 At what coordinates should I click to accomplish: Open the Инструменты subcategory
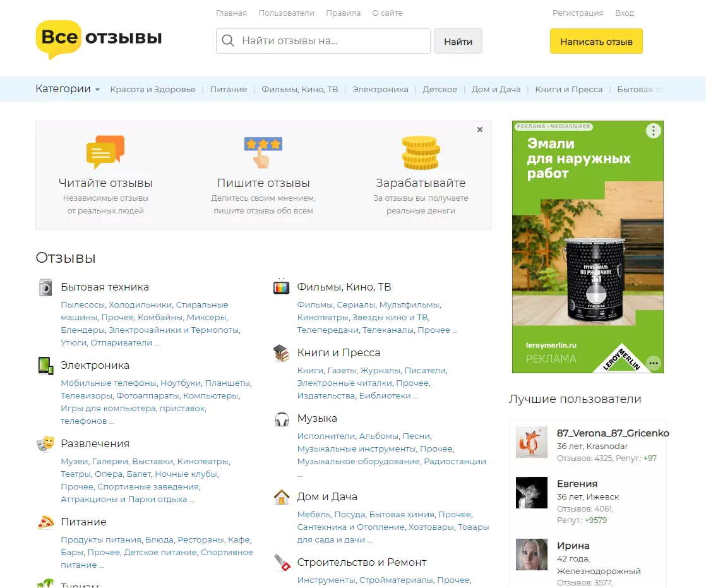point(326,580)
